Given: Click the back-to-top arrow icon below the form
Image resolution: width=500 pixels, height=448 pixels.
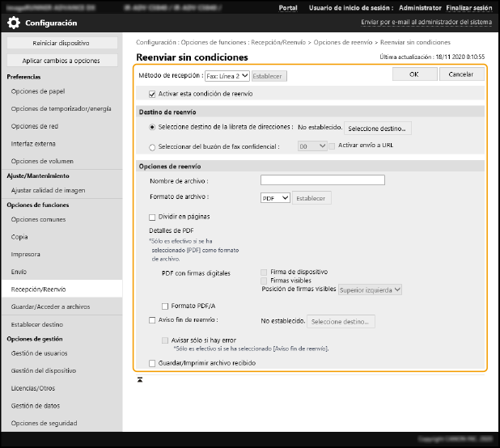Looking at the screenshot, I should pyautogui.click(x=140, y=378).
